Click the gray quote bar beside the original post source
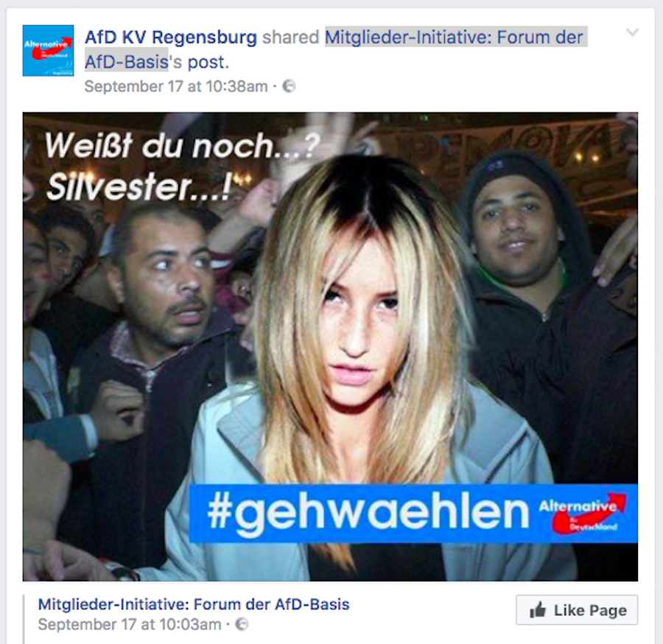The width and height of the screenshot is (663, 644). tap(24, 619)
